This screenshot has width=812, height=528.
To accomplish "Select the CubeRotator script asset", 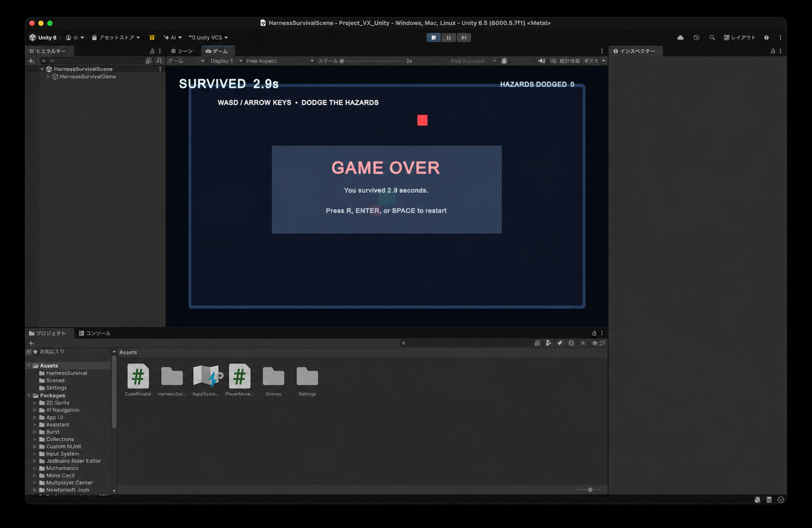I will coord(138,380).
